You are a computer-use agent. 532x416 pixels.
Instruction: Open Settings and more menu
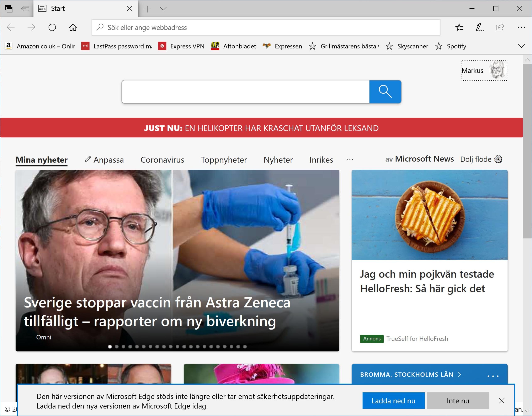520,27
